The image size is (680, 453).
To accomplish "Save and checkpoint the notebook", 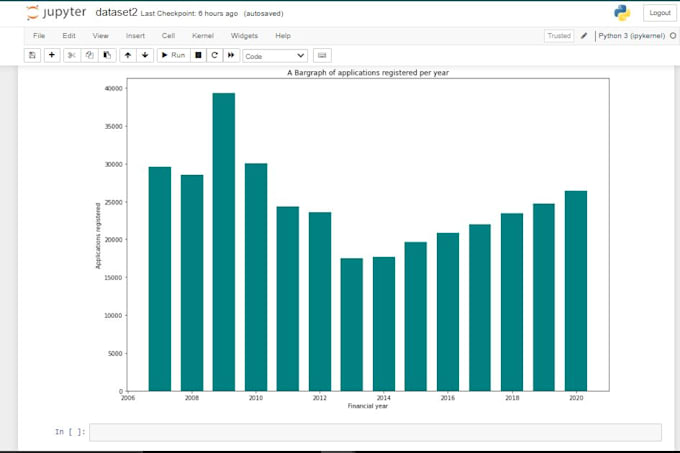I will 32,55.
